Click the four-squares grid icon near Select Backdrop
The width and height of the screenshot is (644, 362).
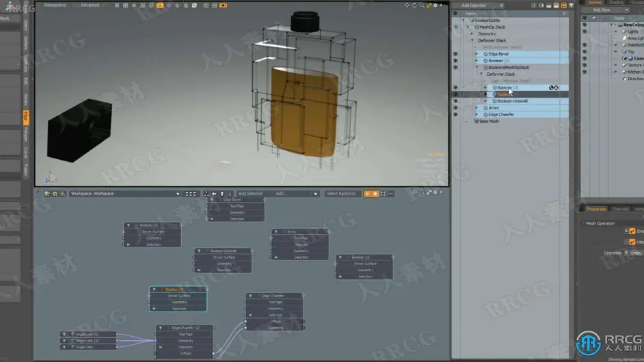[x=383, y=194]
